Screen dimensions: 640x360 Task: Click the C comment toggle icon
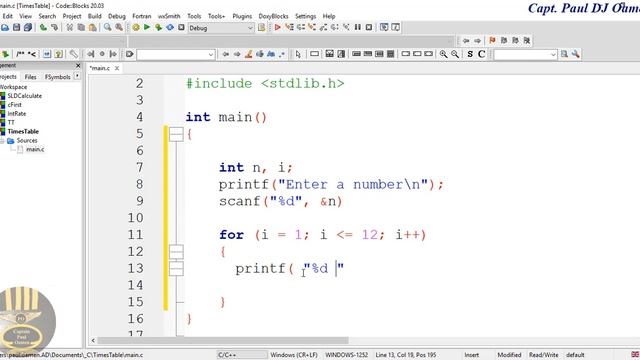tap(482, 54)
